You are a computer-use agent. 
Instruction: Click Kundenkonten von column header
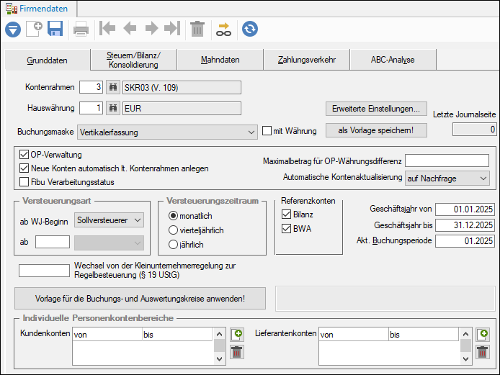[107, 334]
